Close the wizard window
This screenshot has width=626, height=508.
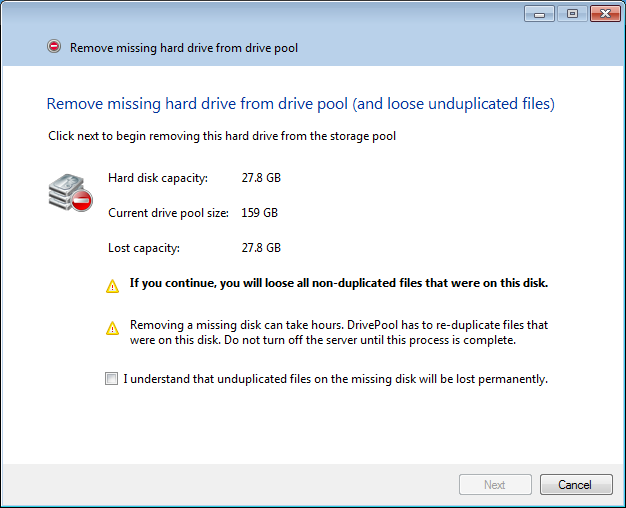[x=603, y=14]
